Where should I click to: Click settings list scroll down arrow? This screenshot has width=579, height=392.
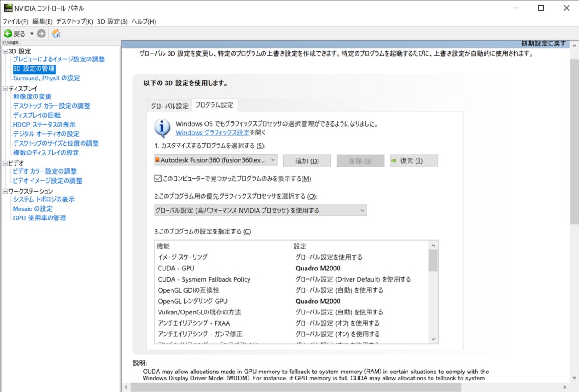point(433,339)
